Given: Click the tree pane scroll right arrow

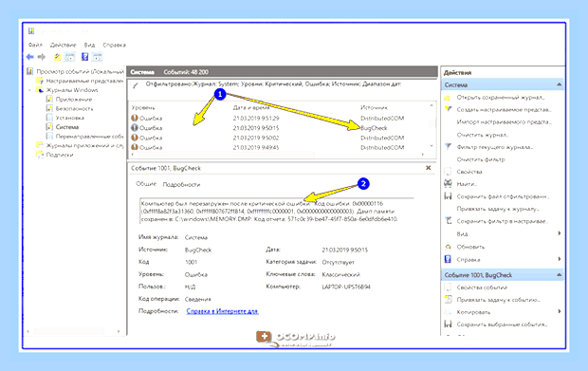Looking at the screenshot, I should point(119,331).
